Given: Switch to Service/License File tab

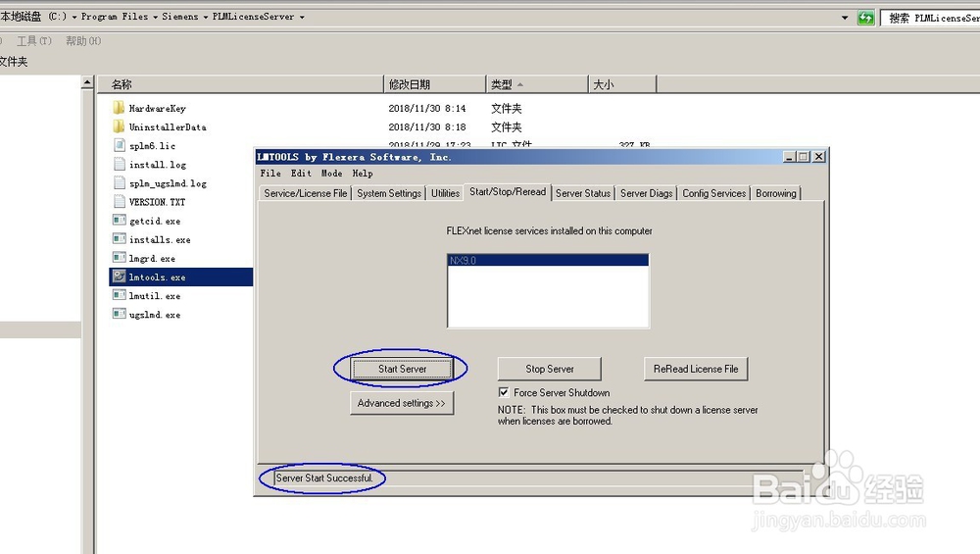Looking at the screenshot, I should pyautogui.click(x=306, y=193).
